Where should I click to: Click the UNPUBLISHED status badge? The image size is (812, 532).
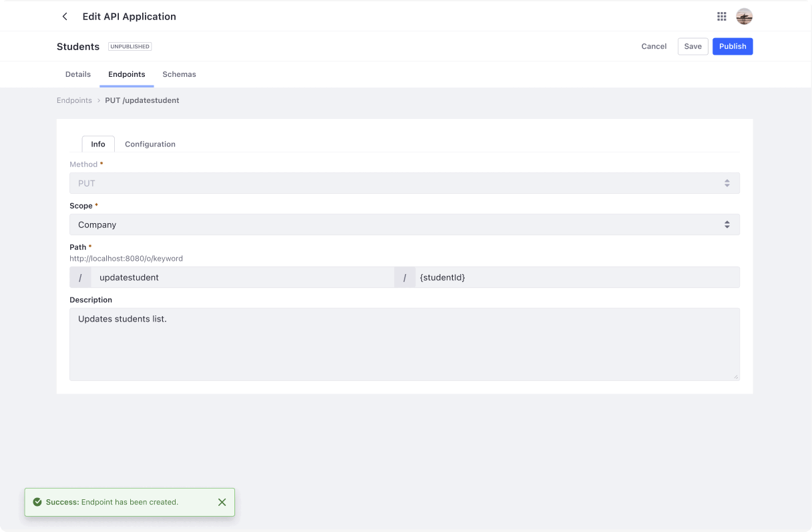[x=130, y=47]
